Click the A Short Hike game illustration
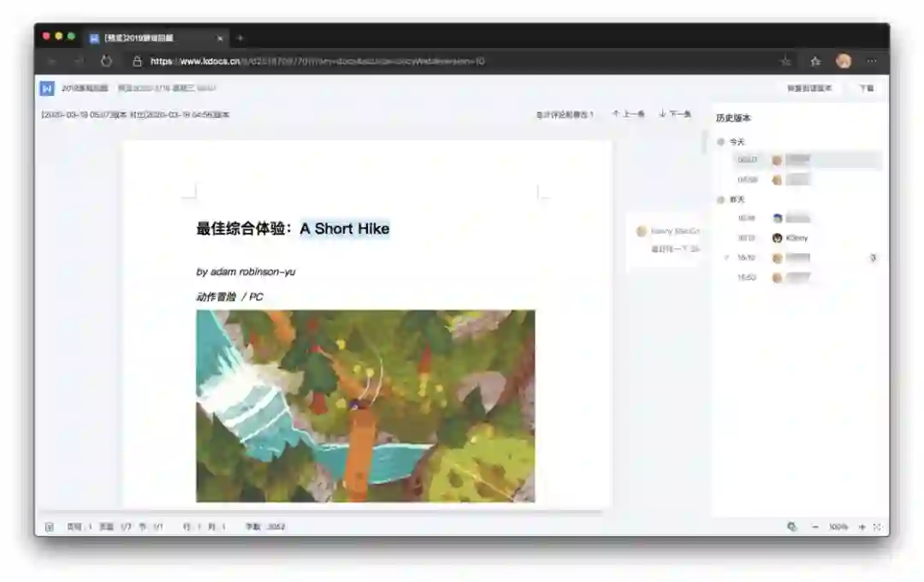 [x=365, y=407]
